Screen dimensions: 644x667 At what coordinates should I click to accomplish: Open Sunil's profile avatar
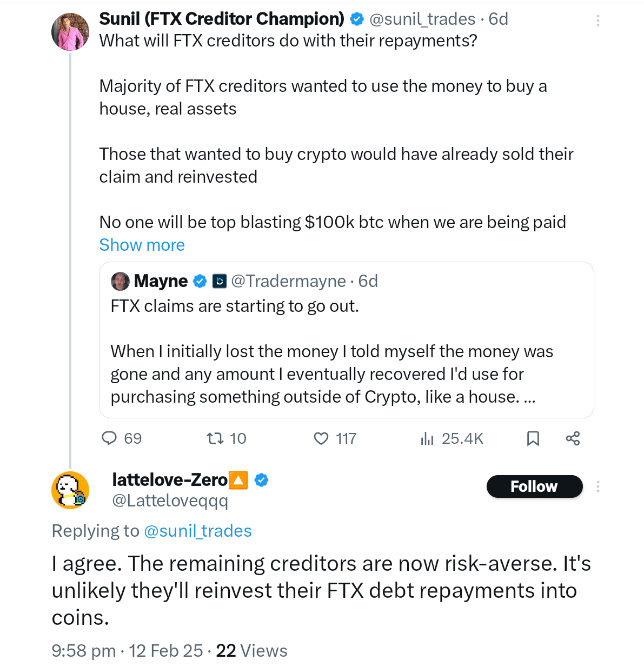tap(70, 31)
